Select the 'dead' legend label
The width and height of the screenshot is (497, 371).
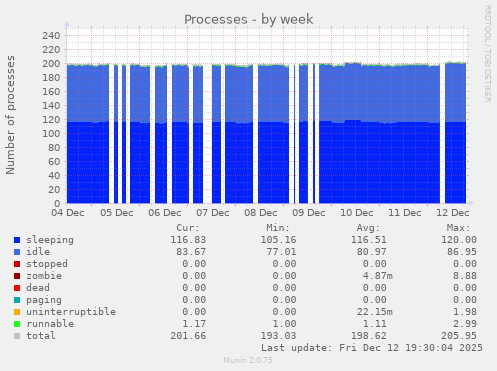pos(38,288)
